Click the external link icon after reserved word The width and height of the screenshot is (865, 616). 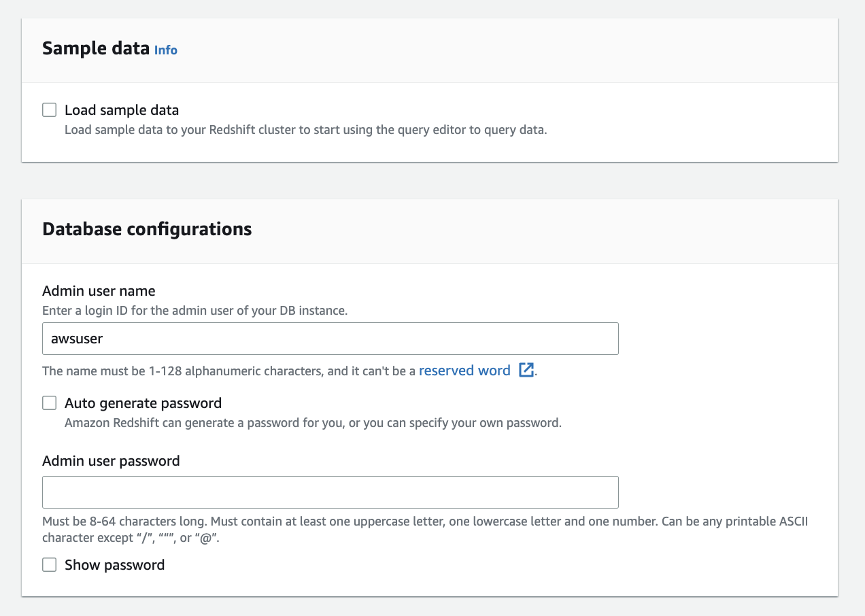click(526, 371)
